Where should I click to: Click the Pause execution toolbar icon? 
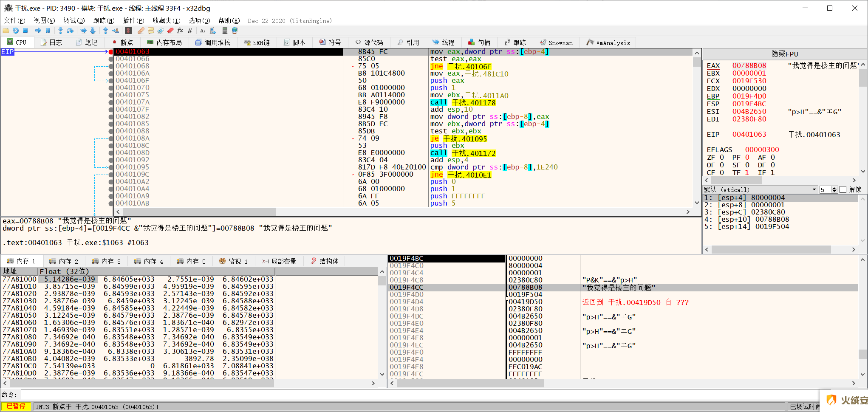(x=48, y=31)
